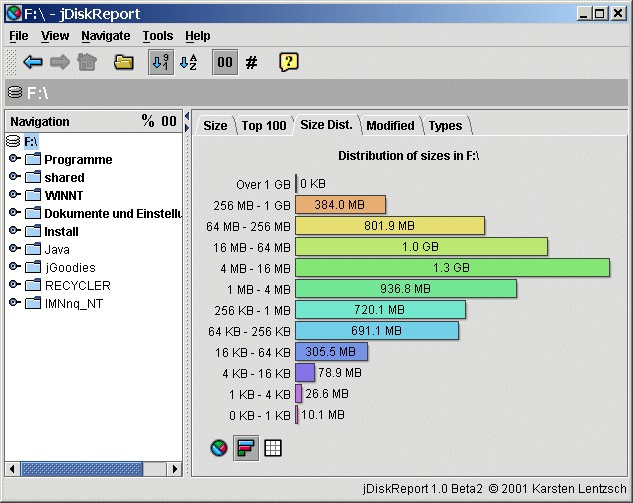This screenshot has width=633, height=503.
Task: Toggle '00' size column in Navigation header
Action: [169, 121]
